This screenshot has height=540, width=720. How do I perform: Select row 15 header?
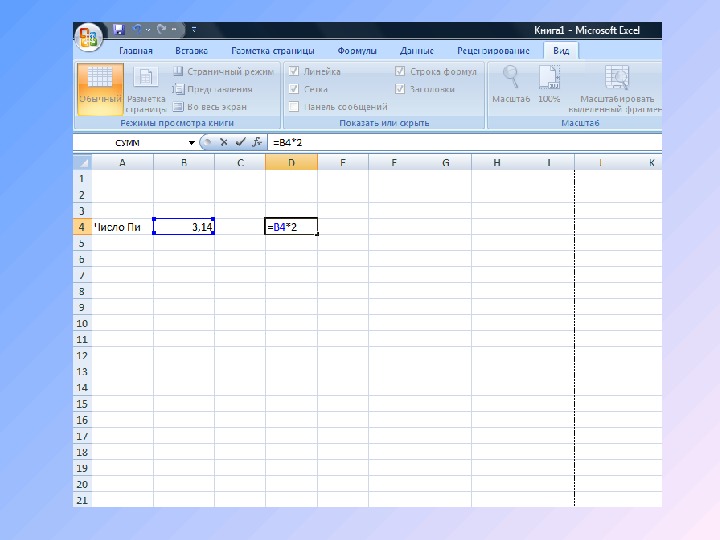(82, 404)
